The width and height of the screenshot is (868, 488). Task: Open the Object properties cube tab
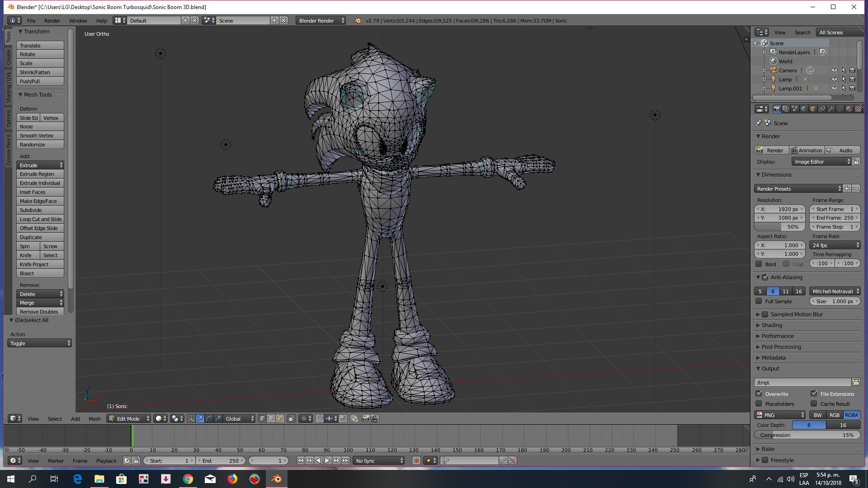[813, 109]
